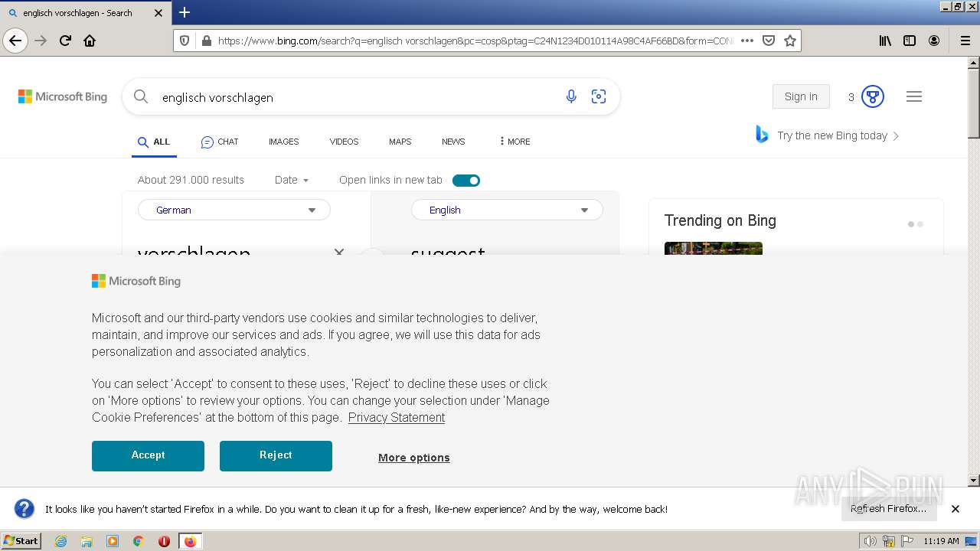
Task: Click the Microsoft Bing logo
Action: point(63,96)
